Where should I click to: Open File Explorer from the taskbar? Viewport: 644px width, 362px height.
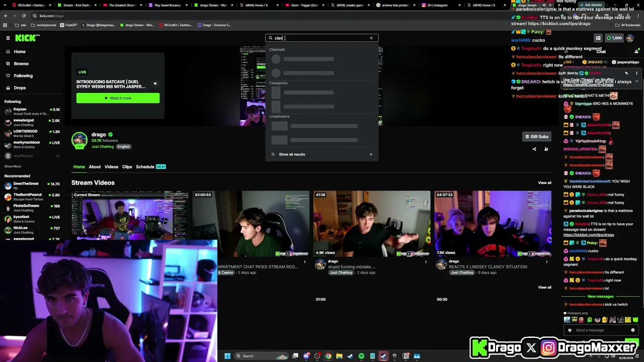pyautogui.click(x=339, y=356)
